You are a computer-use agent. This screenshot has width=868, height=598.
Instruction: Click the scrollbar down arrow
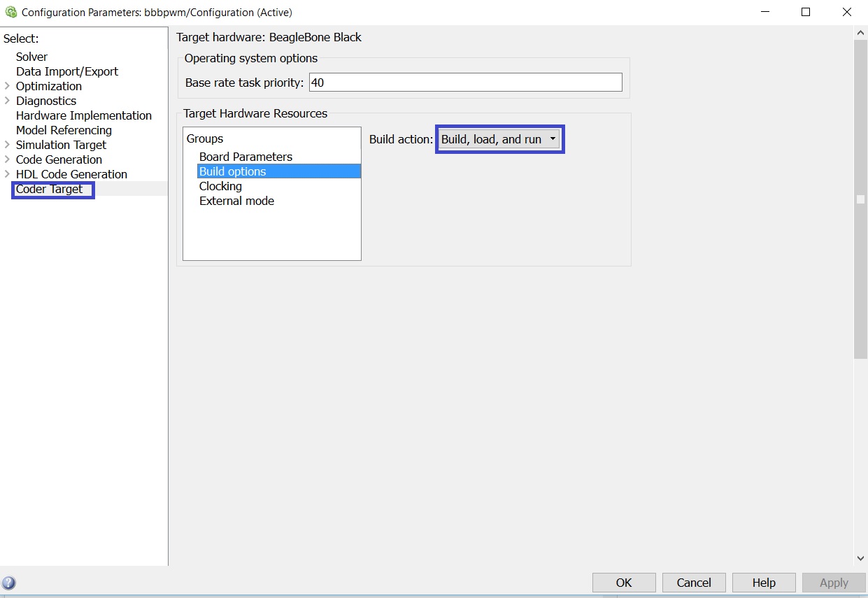pos(861,558)
